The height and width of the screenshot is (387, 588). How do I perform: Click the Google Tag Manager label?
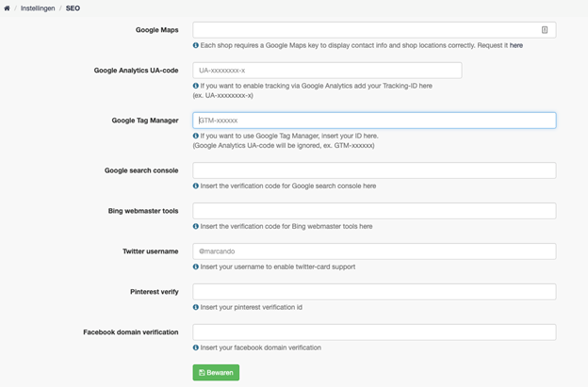pos(145,121)
